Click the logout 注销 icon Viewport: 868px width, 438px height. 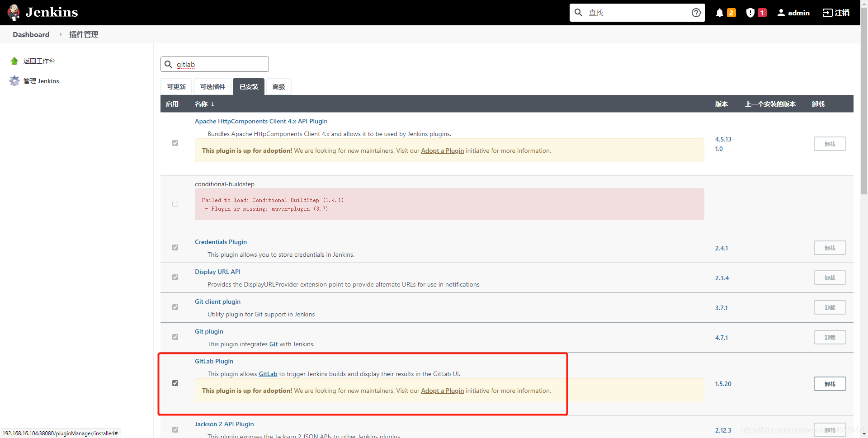[x=827, y=13]
